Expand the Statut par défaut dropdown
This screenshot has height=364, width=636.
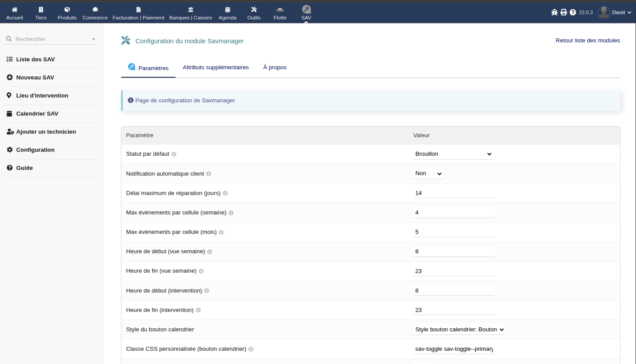(x=453, y=154)
